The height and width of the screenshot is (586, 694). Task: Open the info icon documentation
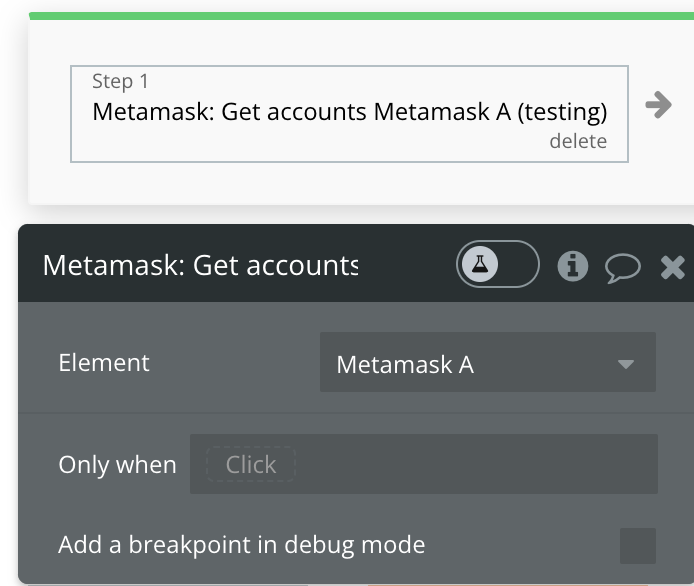click(x=573, y=266)
